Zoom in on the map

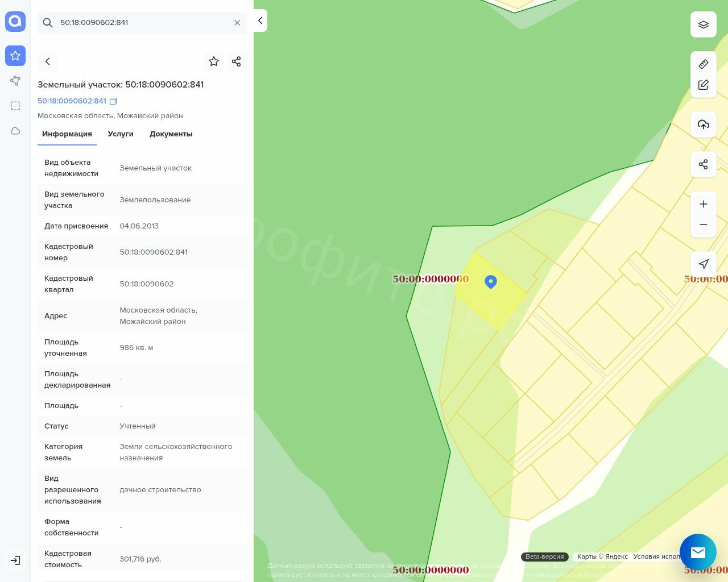point(703,204)
